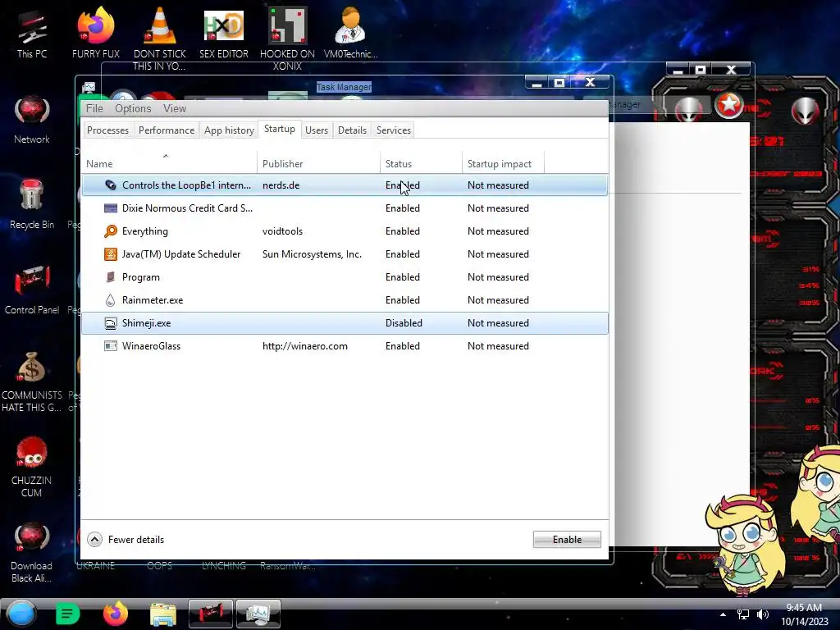The height and width of the screenshot is (630, 840).
Task: Click the Enable button
Action: click(x=567, y=540)
